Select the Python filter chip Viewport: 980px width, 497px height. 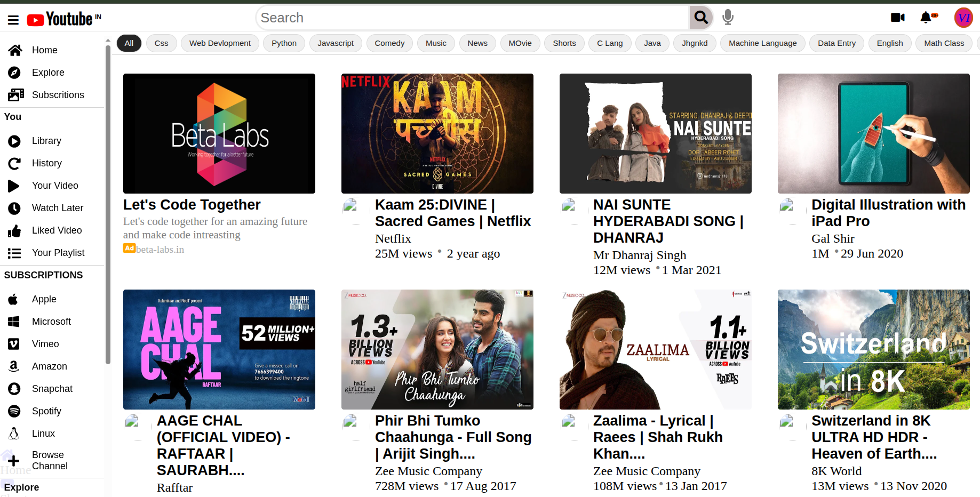point(284,43)
